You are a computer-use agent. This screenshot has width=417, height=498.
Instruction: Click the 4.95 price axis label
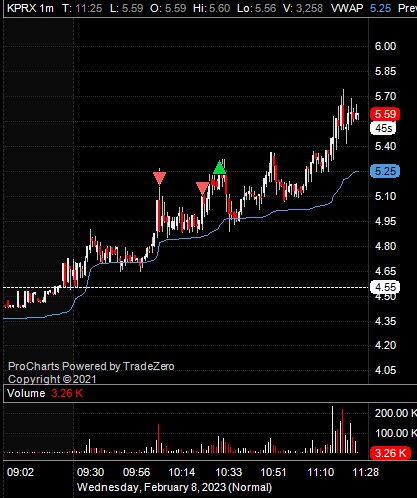click(385, 221)
